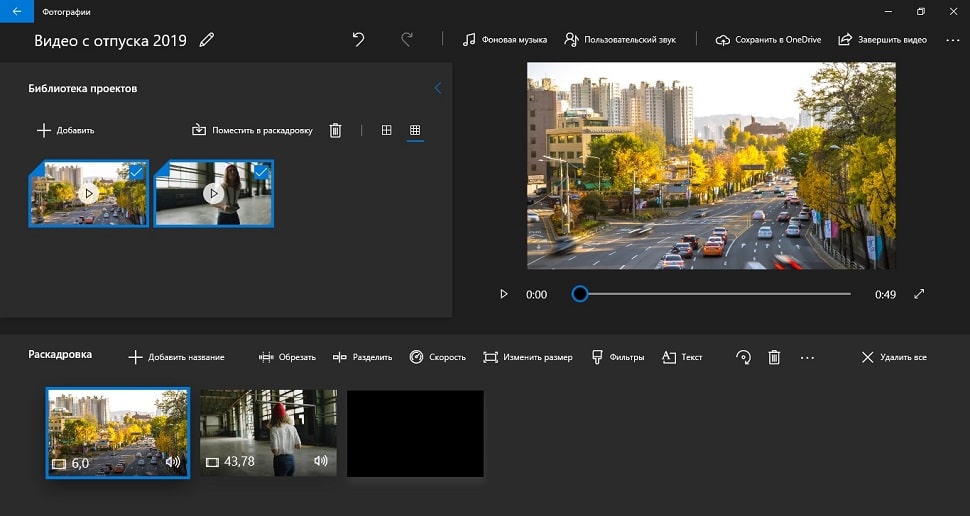The width and height of the screenshot is (970, 516).
Task: Toggle the audio icon on the 43,78 clip
Action: pyautogui.click(x=320, y=461)
